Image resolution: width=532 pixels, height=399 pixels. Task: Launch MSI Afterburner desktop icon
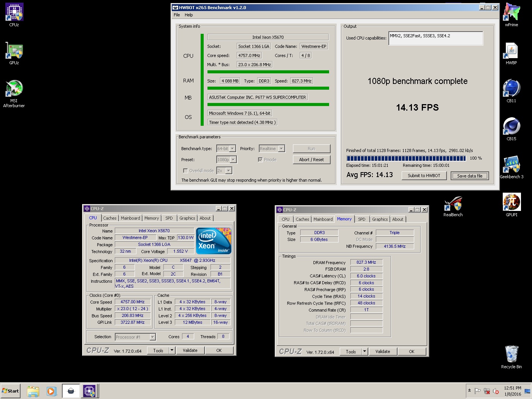coord(14,94)
